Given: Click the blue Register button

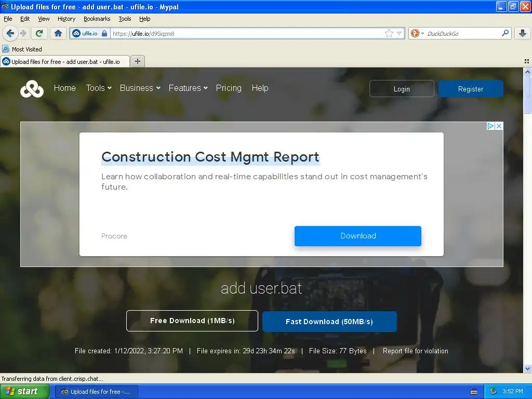Looking at the screenshot, I should pyautogui.click(x=471, y=88).
